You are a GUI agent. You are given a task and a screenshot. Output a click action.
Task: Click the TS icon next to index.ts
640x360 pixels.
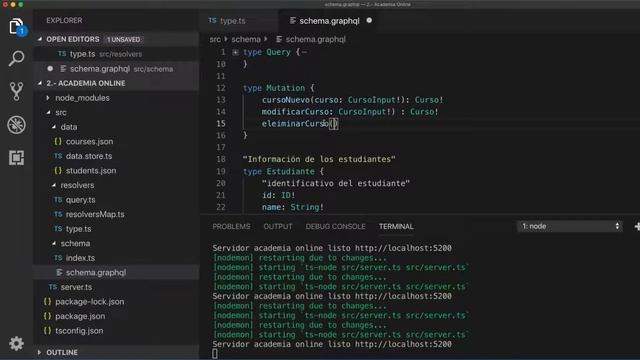(58, 258)
